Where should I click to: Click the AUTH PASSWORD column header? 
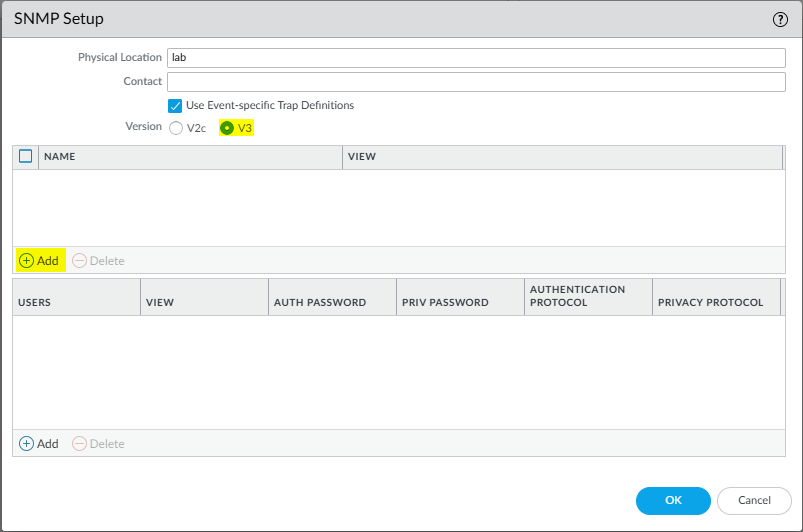pyautogui.click(x=332, y=302)
